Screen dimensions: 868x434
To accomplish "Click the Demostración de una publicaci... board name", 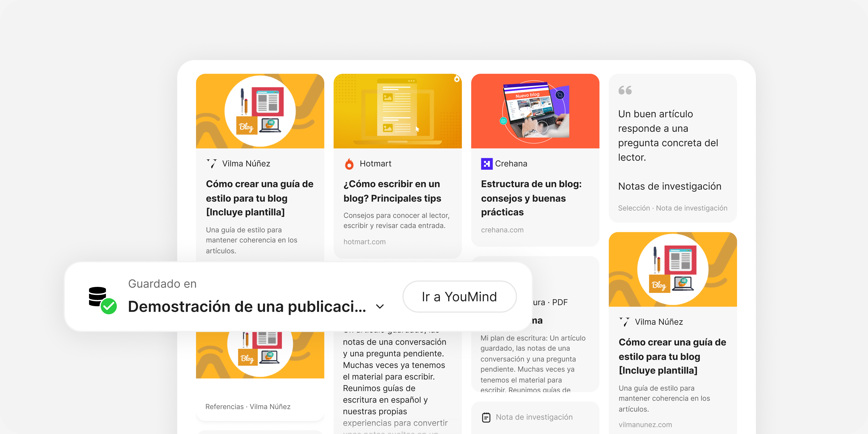I will click(x=247, y=307).
